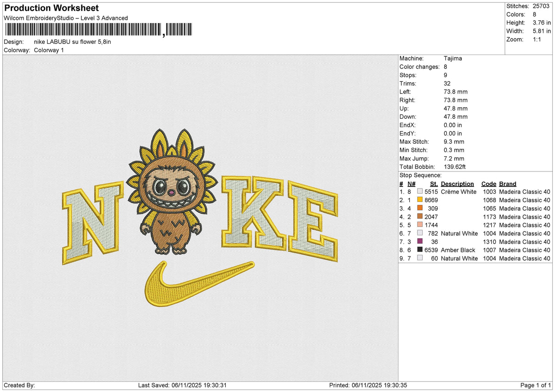This screenshot has width=555, height=392.
Task: Click the "Description" column header
Action: (x=457, y=184)
